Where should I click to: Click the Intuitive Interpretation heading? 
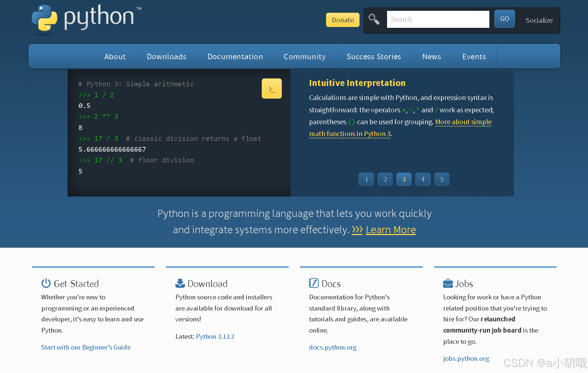(357, 83)
